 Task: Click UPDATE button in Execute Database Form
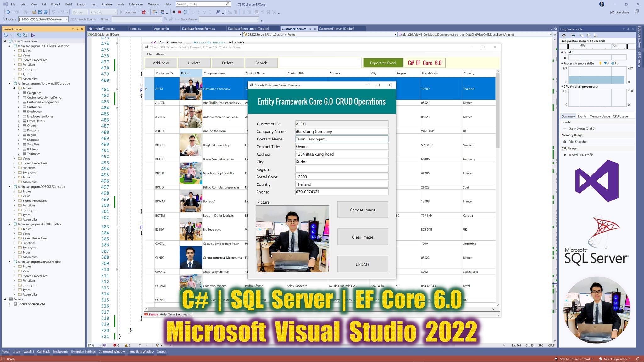point(363,264)
